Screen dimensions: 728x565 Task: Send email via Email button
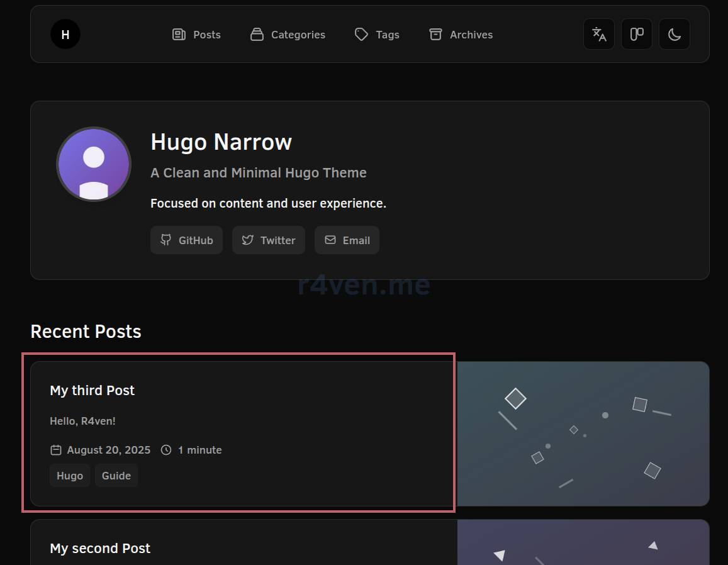(x=347, y=240)
